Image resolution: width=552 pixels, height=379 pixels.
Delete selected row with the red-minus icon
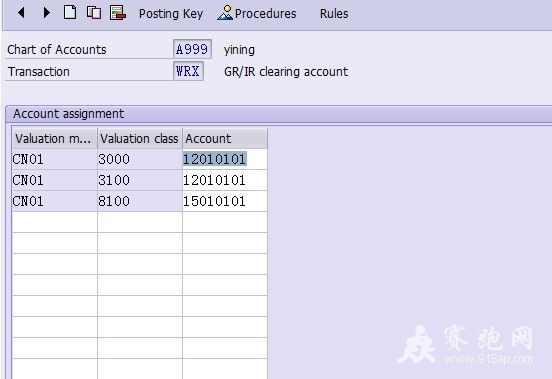click(118, 13)
